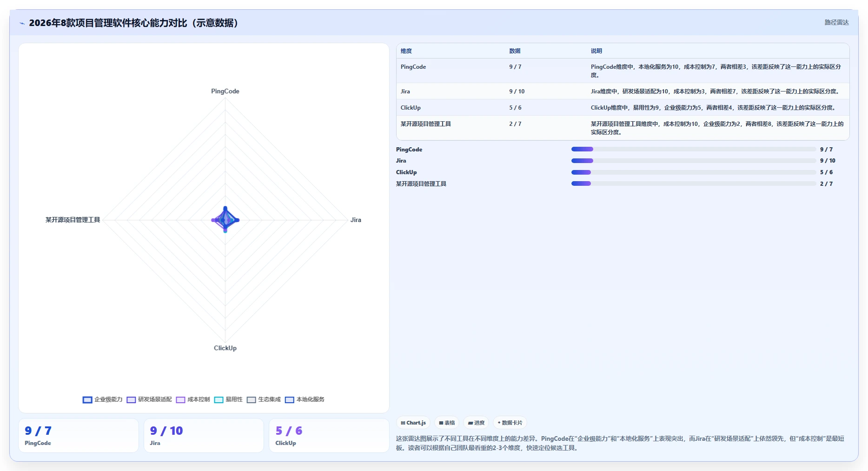Toggle the 企业级能力 legend series
This screenshot has width=868, height=471.
click(x=102, y=399)
